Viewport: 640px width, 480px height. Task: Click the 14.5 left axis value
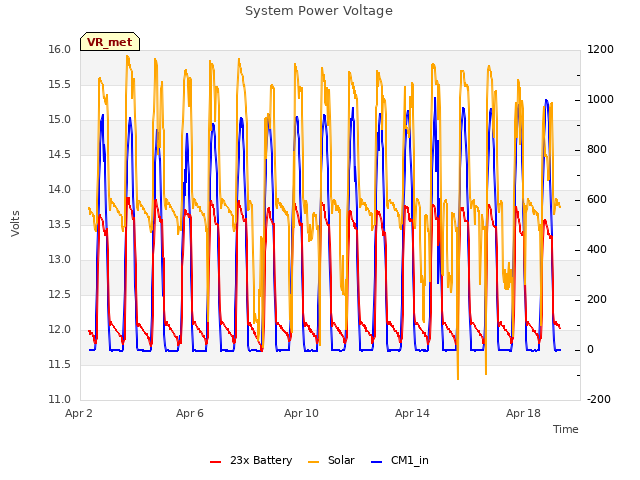pyautogui.click(x=60, y=154)
